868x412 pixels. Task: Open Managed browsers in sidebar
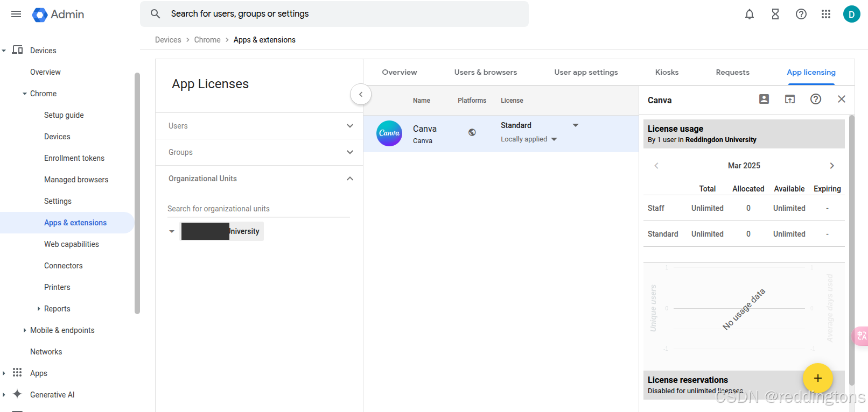coord(76,180)
